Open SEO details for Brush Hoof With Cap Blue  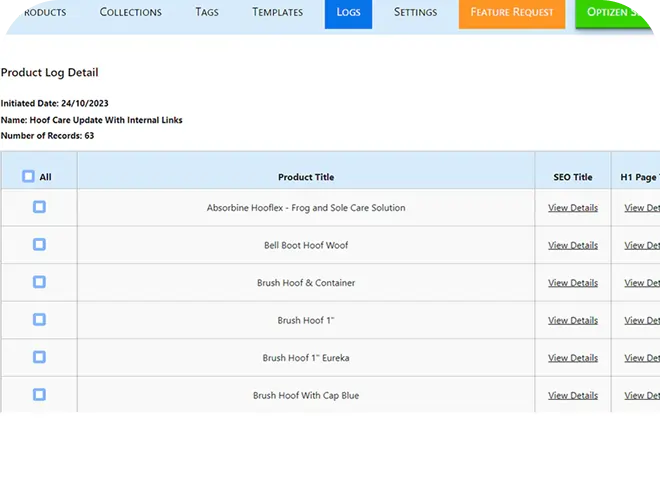tap(573, 396)
